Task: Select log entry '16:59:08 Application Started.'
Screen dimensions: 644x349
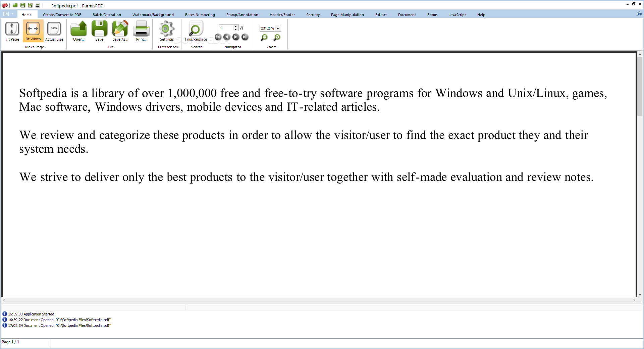Action: point(32,314)
